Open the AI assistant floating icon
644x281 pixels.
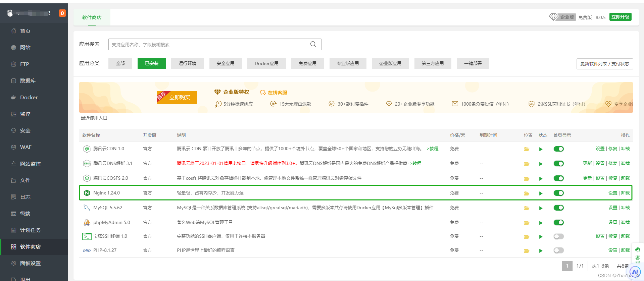635,272
